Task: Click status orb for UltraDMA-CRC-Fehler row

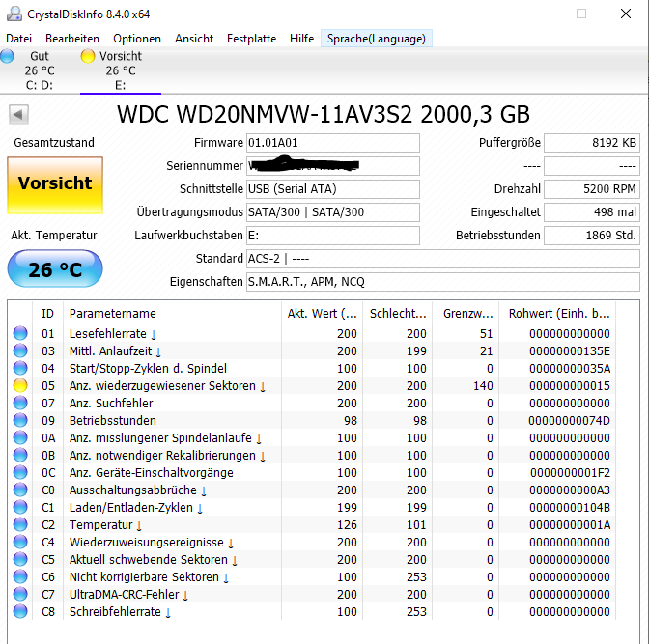Action: pos(20,594)
